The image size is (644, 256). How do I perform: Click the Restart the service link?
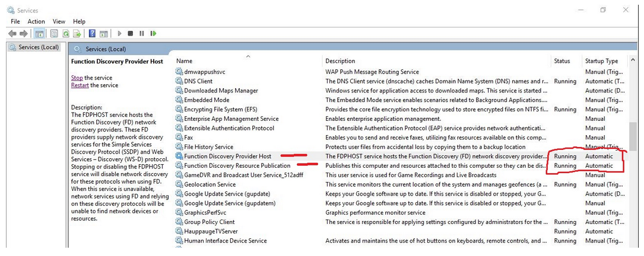coord(80,85)
